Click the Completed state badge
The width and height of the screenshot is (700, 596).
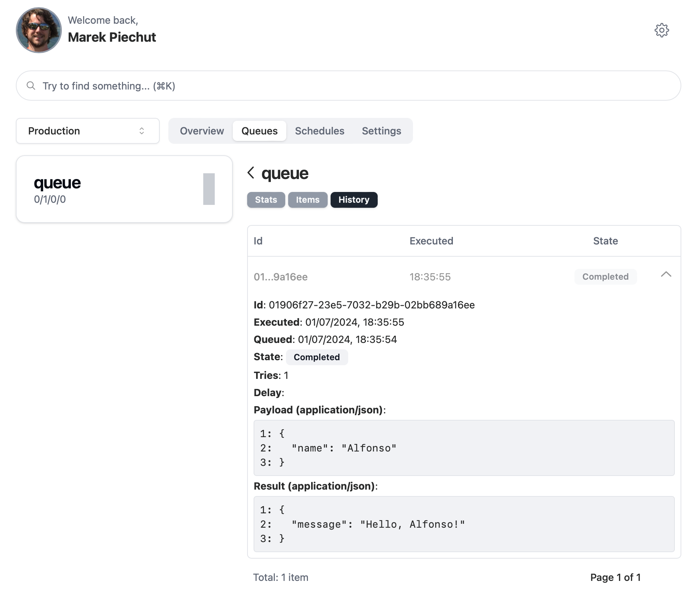(316, 357)
